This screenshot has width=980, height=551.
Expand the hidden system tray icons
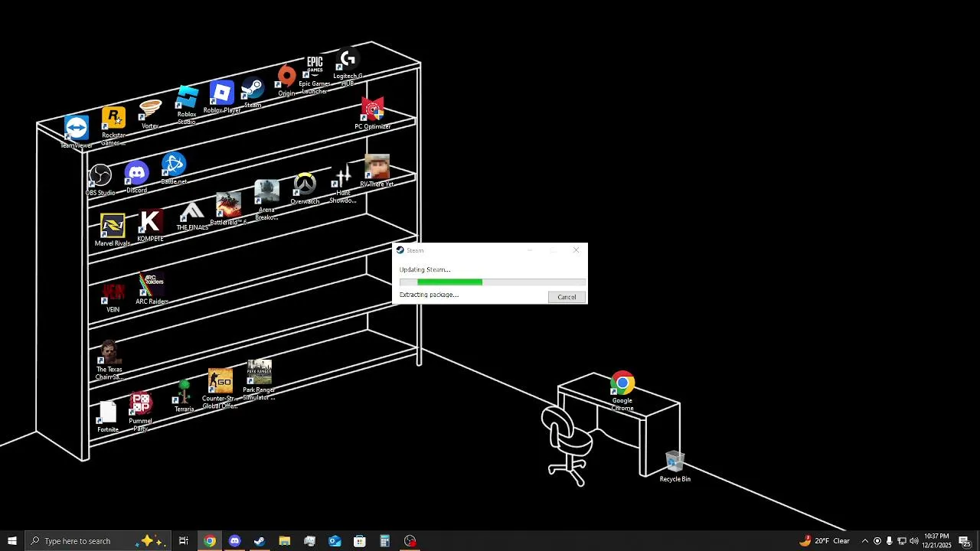click(865, 541)
